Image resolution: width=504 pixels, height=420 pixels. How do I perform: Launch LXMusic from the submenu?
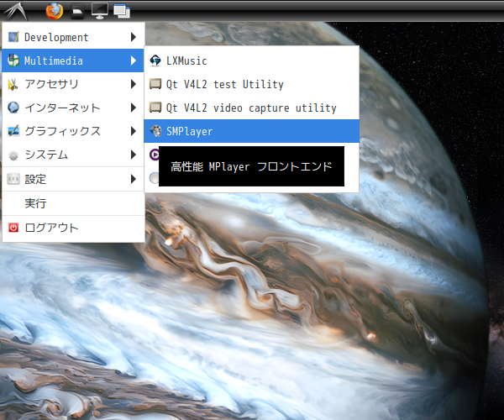pos(252,60)
